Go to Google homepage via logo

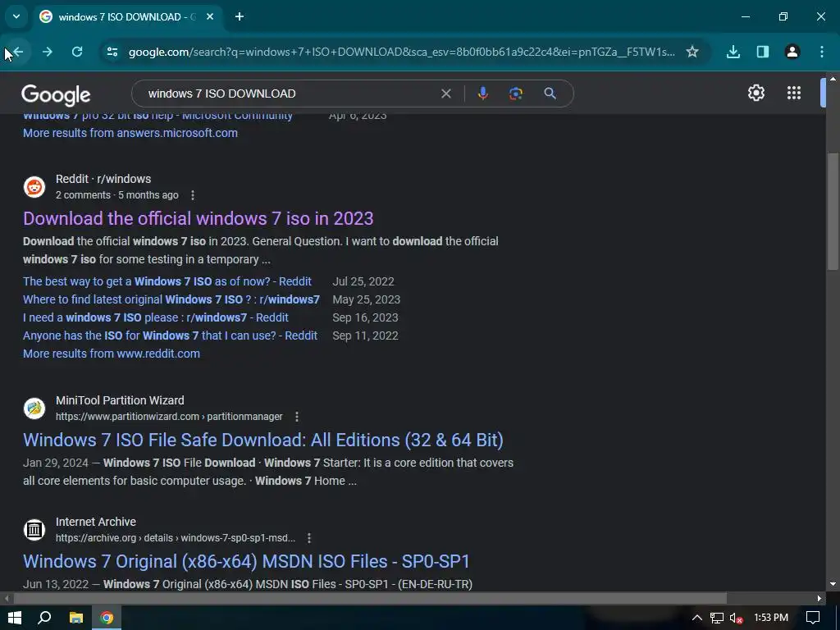(56, 95)
